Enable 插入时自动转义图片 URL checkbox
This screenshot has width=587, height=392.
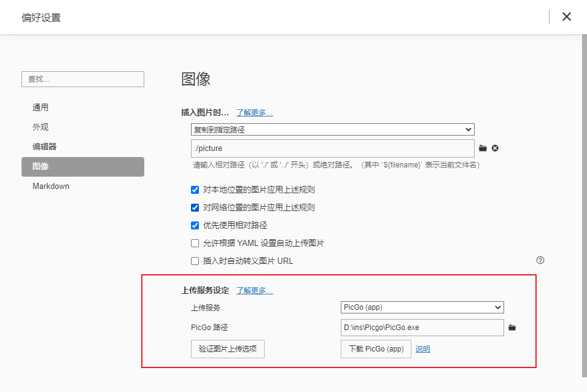click(x=195, y=261)
